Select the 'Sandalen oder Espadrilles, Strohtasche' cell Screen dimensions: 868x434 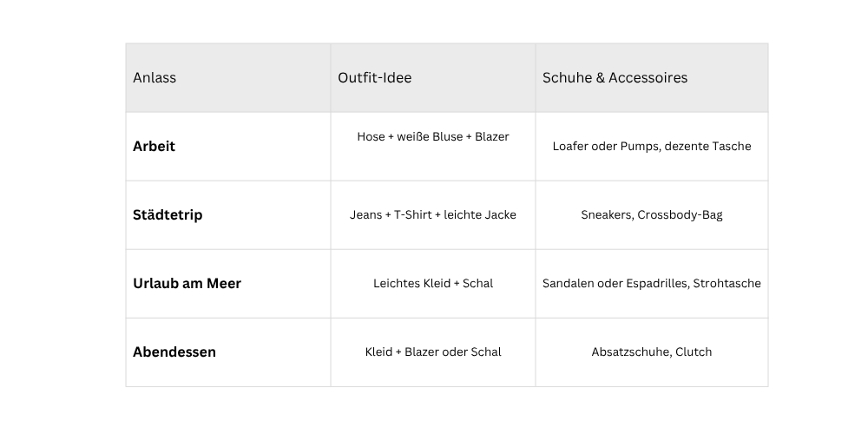point(652,284)
